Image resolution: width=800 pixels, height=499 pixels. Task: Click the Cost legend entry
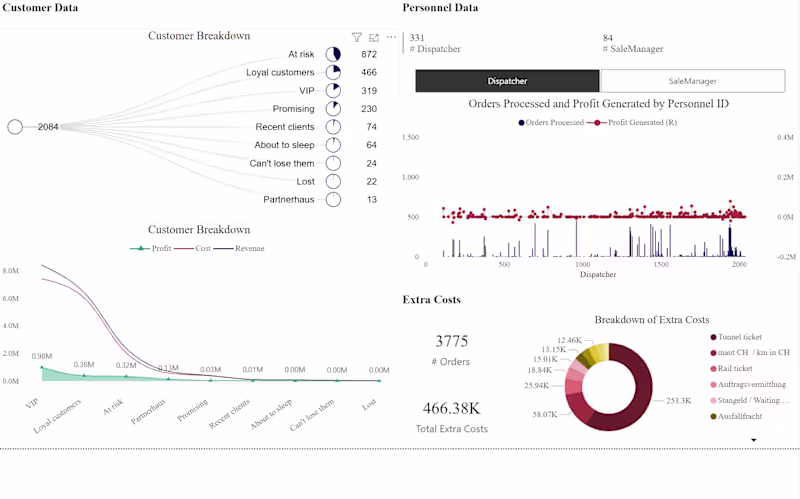(x=192, y=248)
